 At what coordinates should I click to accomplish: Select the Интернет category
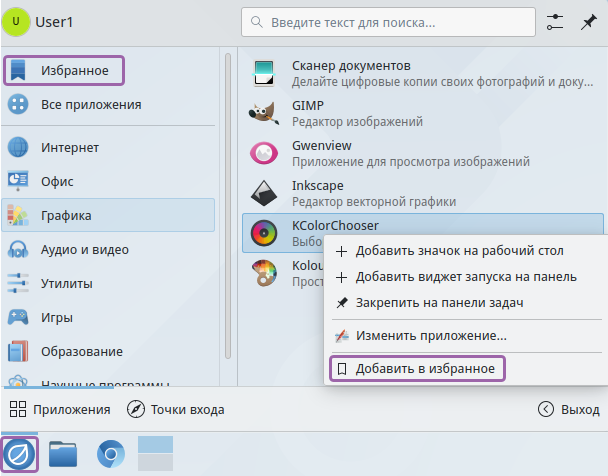(x=70, y=148)
